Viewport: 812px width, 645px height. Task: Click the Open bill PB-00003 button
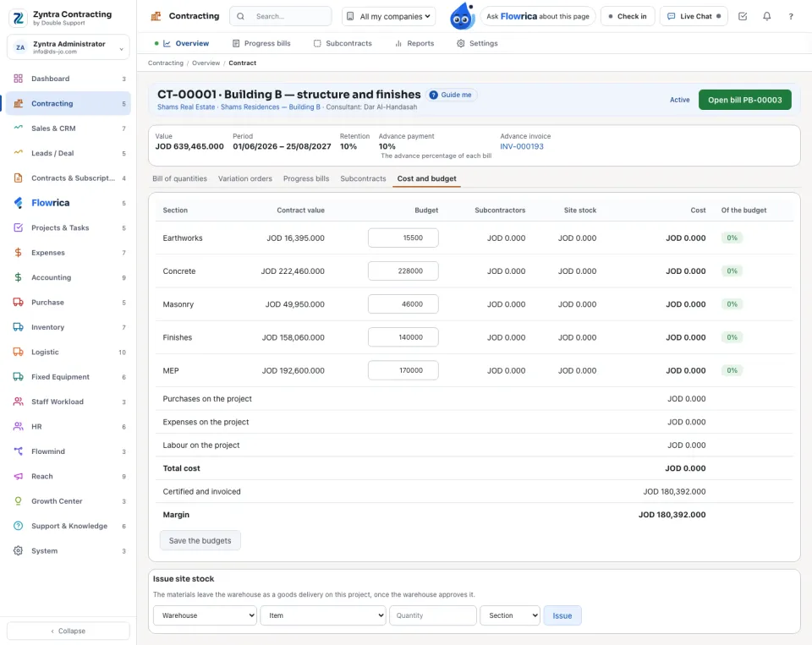(744, 100)
